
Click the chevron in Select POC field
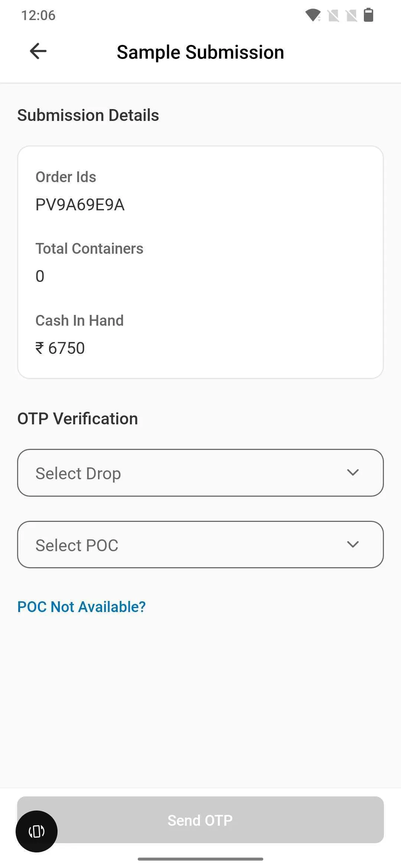click(352, 545)
